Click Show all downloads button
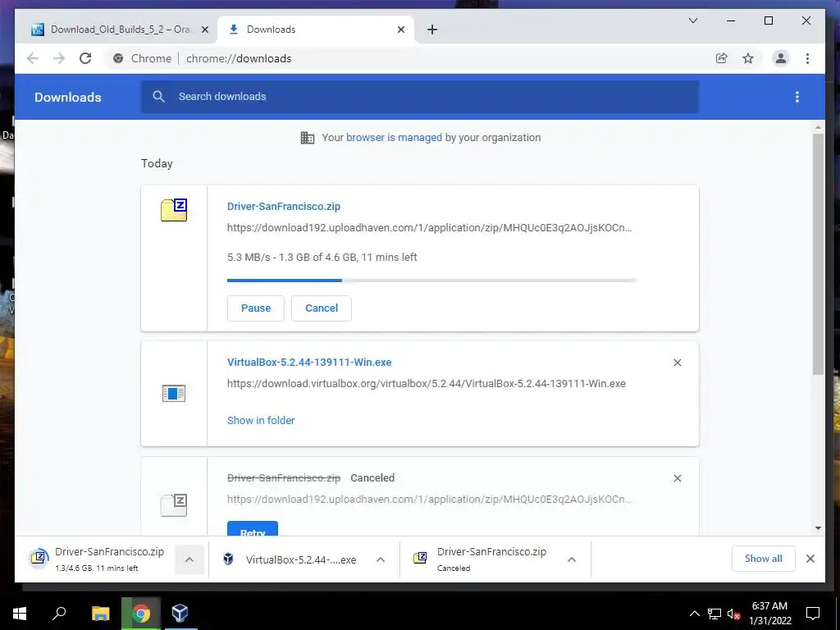 [764, 559]
